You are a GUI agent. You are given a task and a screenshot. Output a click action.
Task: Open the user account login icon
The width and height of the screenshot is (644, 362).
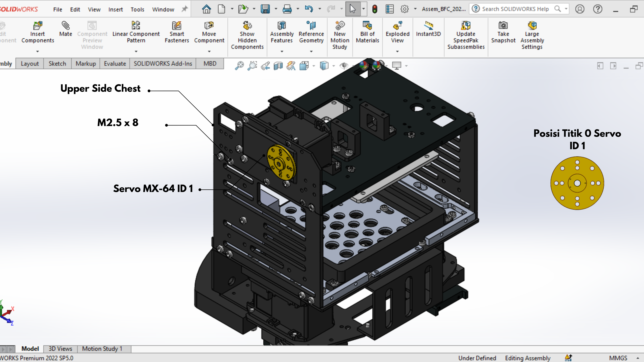point(580,9)
